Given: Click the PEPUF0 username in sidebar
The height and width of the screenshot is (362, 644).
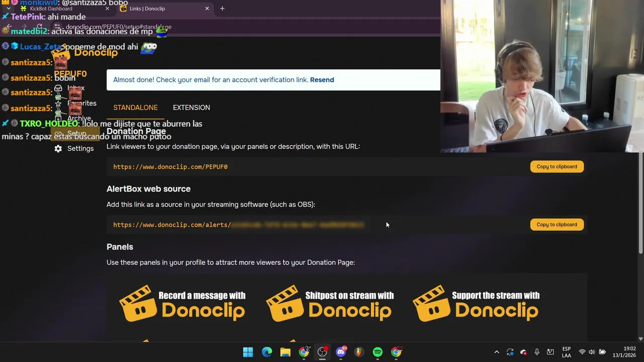Looking at the screenshot, I should (70, 74).
